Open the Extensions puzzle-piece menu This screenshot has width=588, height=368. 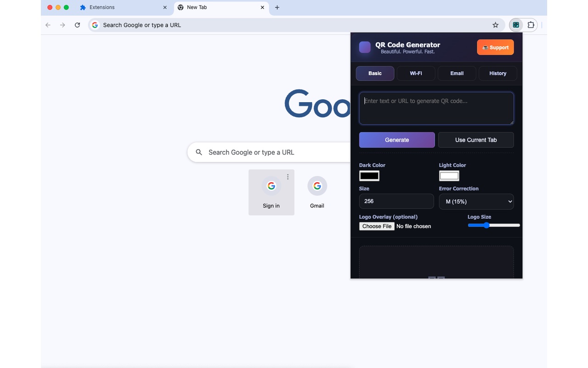[x=531, y=25]
